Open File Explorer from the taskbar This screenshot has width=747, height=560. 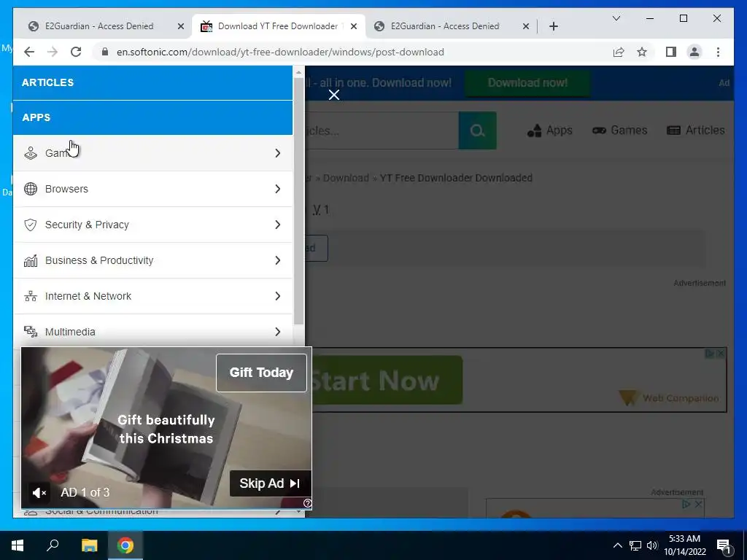(89, 545)
